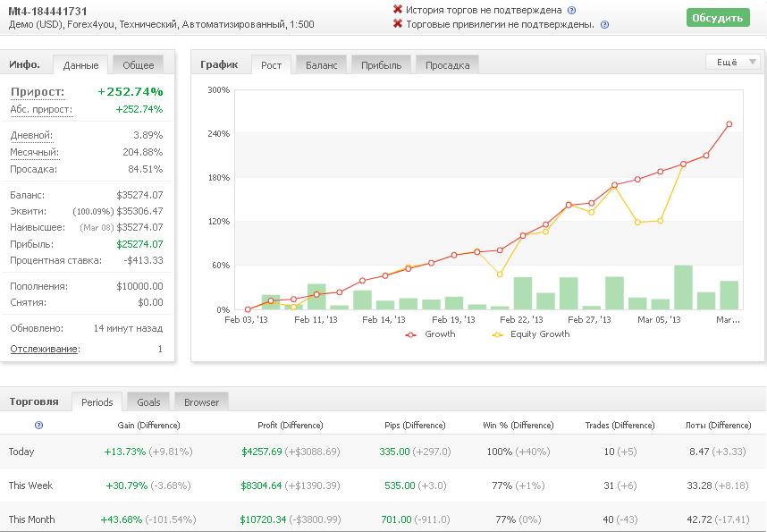Click This Week profit $8304.64

(261, 486)
